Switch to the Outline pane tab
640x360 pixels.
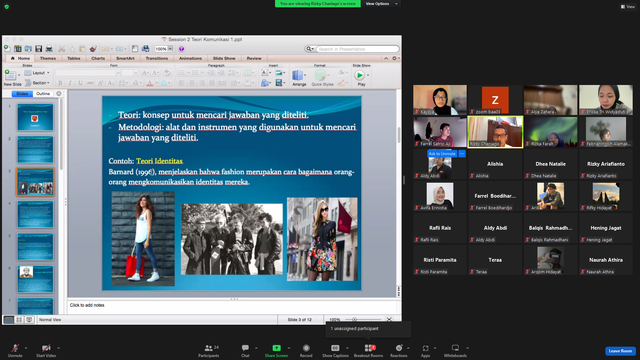pos(43,94)
